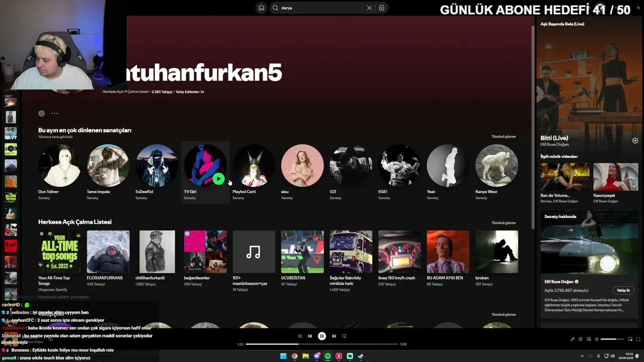Open the NKVT item in left library sidebar
The width and height of the screenshot is (644, 362).
click(x=11, y=134)
